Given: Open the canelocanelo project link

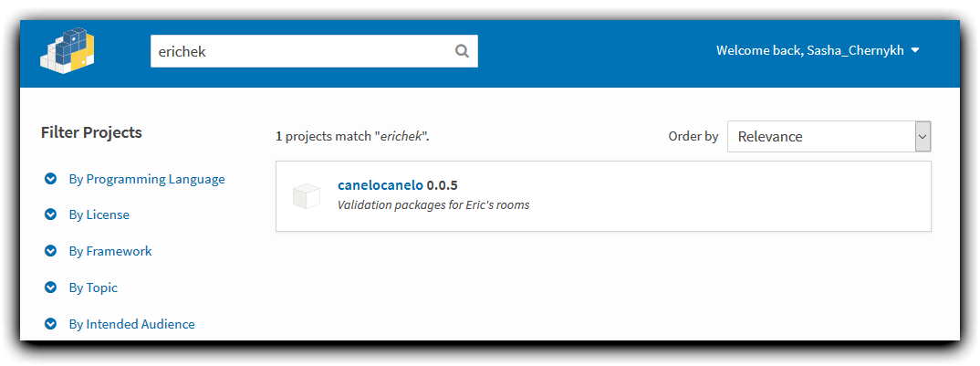Looking at the screenshot, I should tap(380, 185).
